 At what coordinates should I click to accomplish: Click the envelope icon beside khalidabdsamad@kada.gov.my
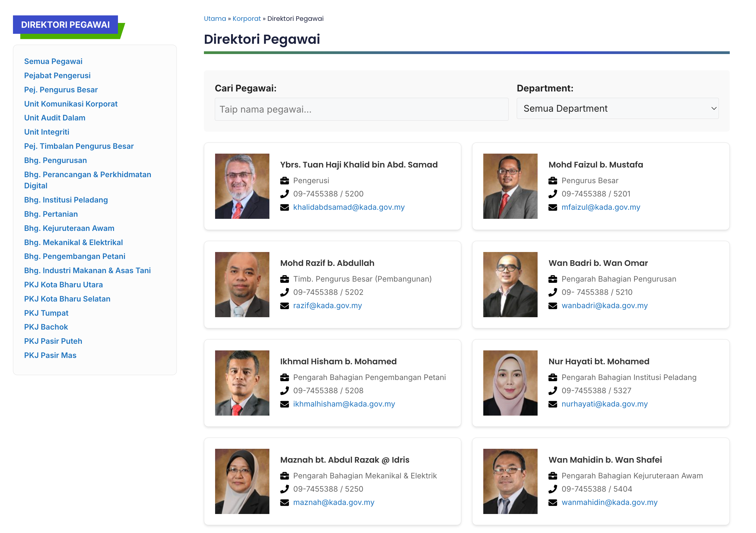pos(284,207)
